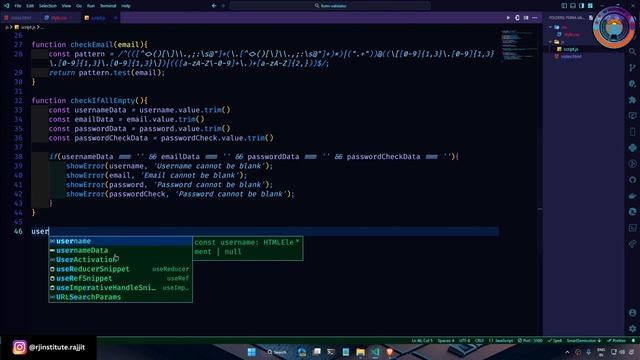
Task: Open the Windows Start menu
Action: pos(251,352)
